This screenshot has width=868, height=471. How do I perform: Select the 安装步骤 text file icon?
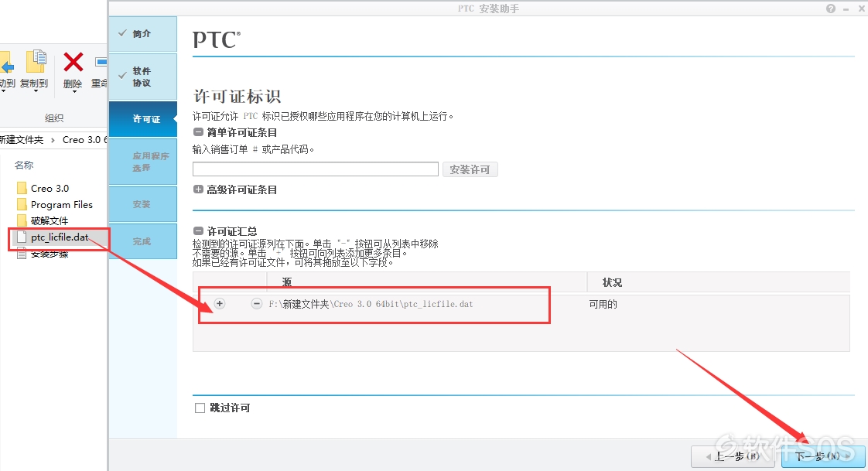(22, 254)
